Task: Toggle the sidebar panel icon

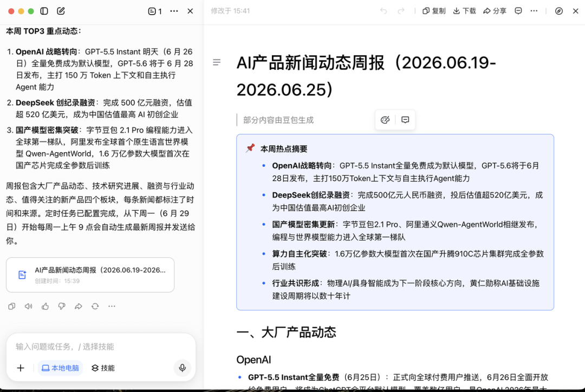Action: 44,11
